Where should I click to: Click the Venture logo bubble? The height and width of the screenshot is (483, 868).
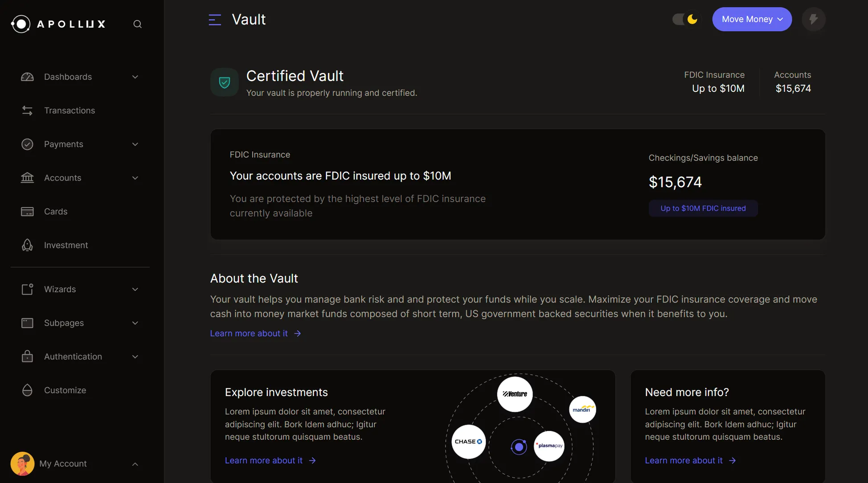[x=515, y=394]
